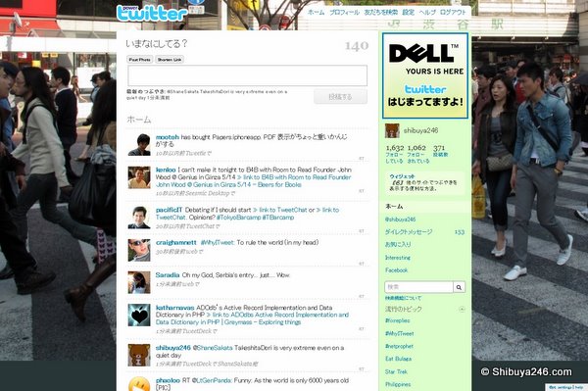Open 設定 in top navigation
This screenshot has height=391, width=588.
[408, 13]
